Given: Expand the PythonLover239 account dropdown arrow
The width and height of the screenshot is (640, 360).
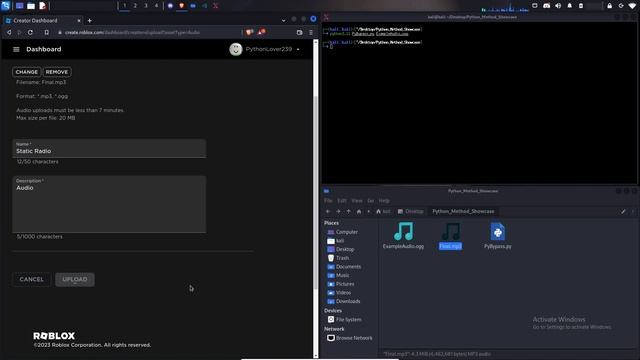Looking at the screenshot, I should [298, 49].
